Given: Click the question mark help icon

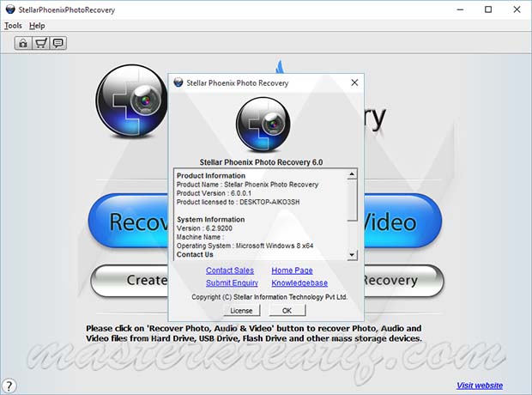Looking at the screenshot, I should pyautogui.click(x=9, y=386).
